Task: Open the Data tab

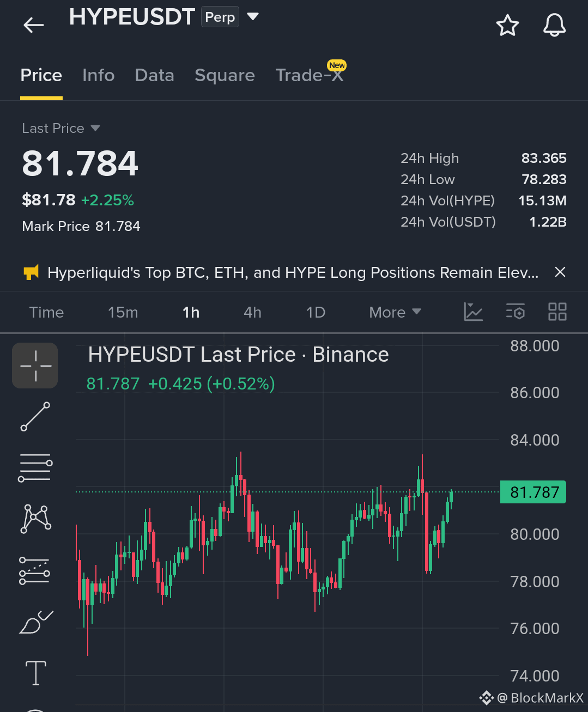Action: click(155, 75)
